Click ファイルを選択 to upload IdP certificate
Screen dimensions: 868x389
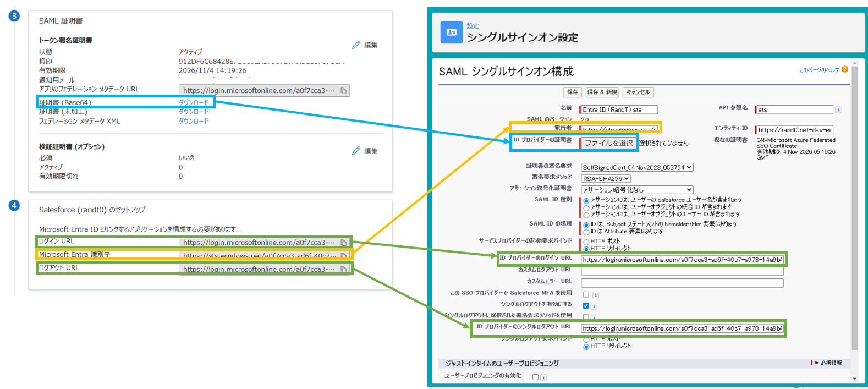608,143
